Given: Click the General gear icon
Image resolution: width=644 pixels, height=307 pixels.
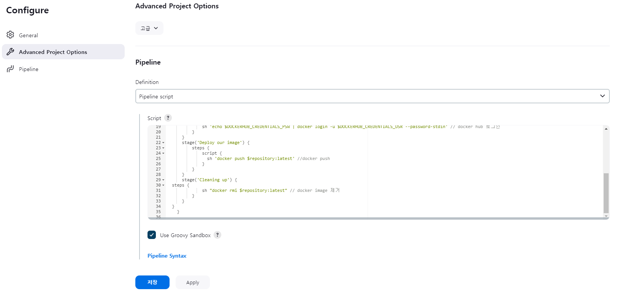Looking at the screenshot, I should coord(10,35).
